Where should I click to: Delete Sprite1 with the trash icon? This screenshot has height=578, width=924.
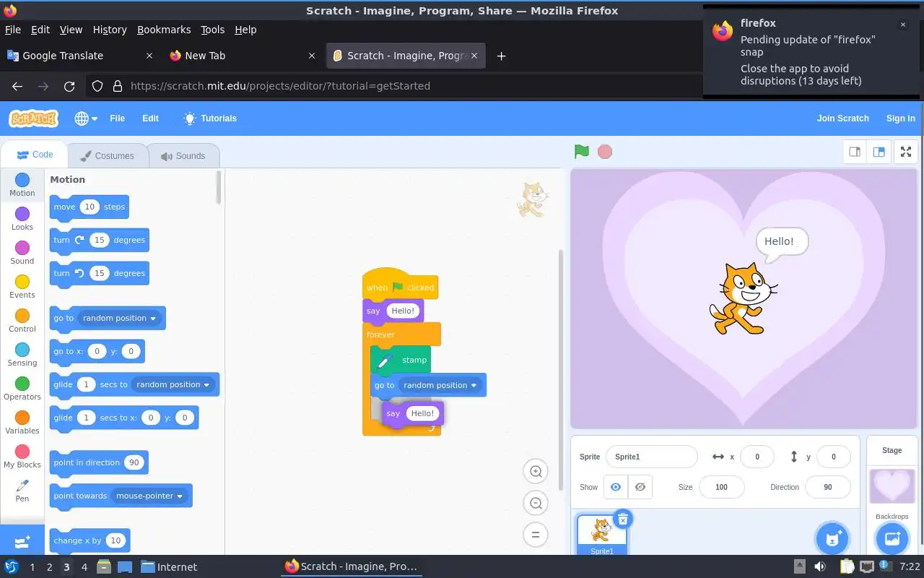[623, 518]
